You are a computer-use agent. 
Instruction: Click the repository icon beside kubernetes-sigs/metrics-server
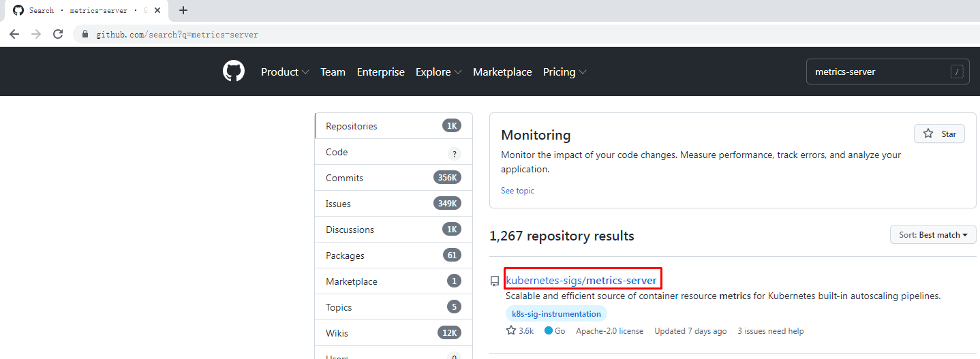(x=495, y=281)
